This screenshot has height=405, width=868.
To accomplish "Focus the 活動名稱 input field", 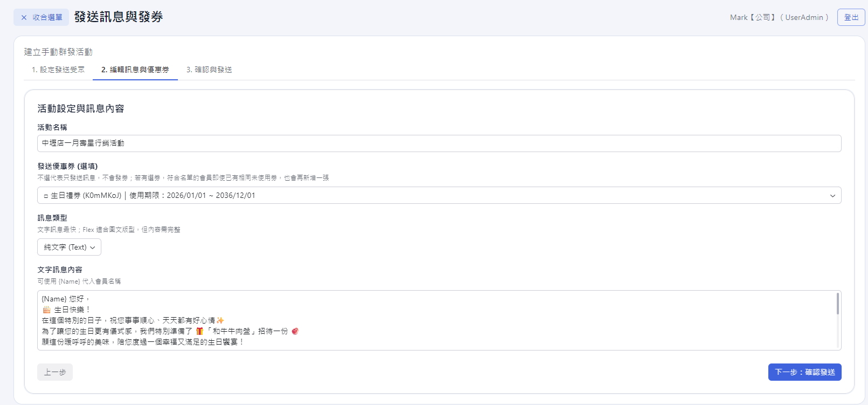I will tap(438, 143).
